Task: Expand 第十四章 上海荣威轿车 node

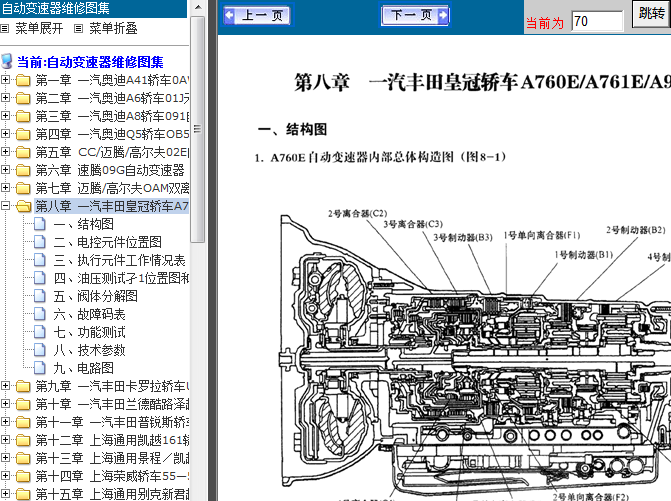Action: tap(5, 476)
